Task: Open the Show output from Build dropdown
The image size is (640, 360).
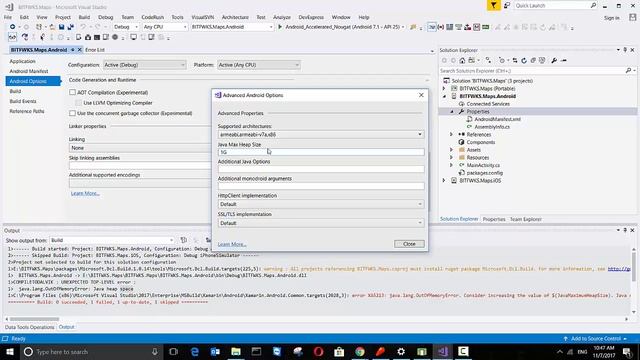Action: click(112, 240)
